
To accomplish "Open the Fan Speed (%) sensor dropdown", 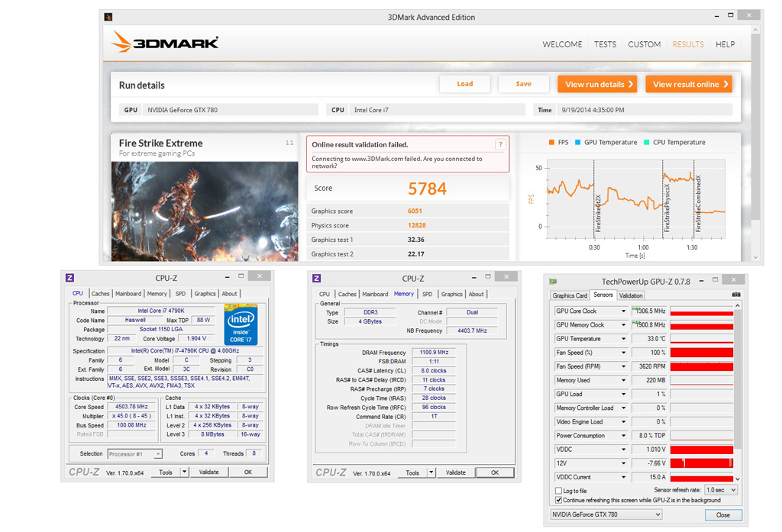I will coord(623,353).
